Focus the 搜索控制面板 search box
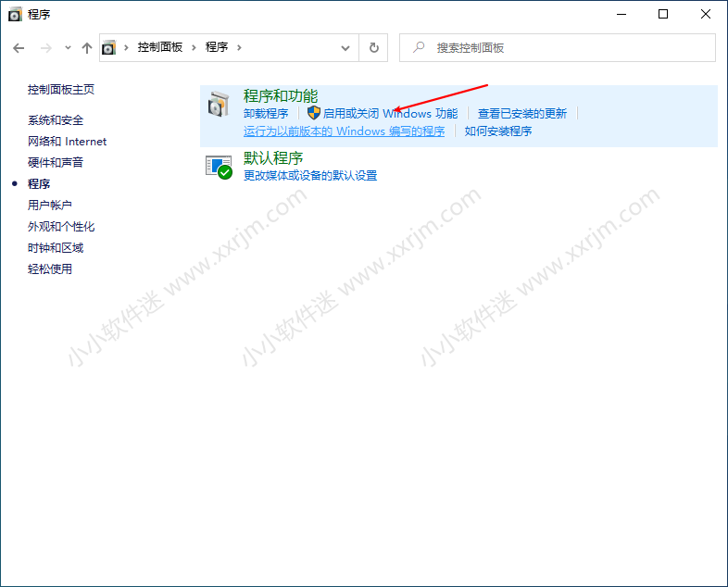This screenshot has height=587, width=728. [558, 47]
